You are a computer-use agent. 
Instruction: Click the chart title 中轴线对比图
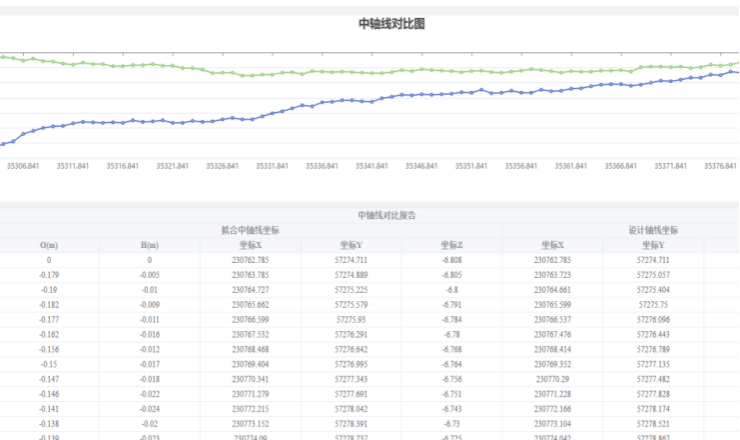point(392,24)
